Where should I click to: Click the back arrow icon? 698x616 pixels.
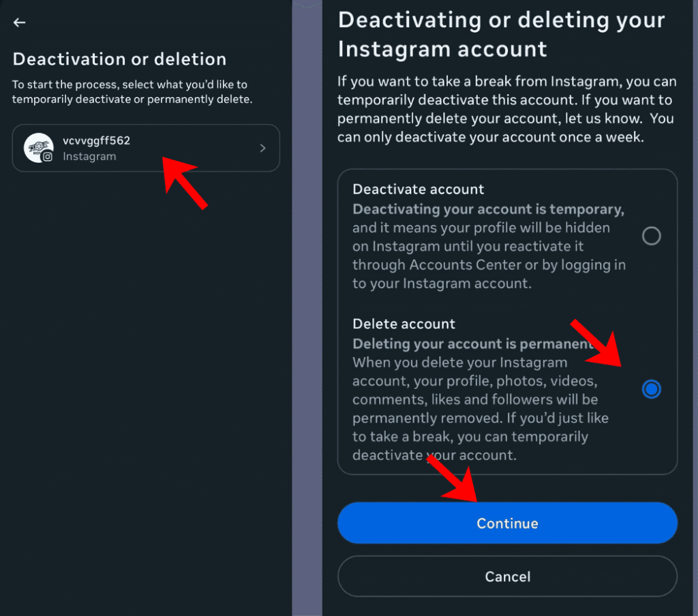point(19,22)
